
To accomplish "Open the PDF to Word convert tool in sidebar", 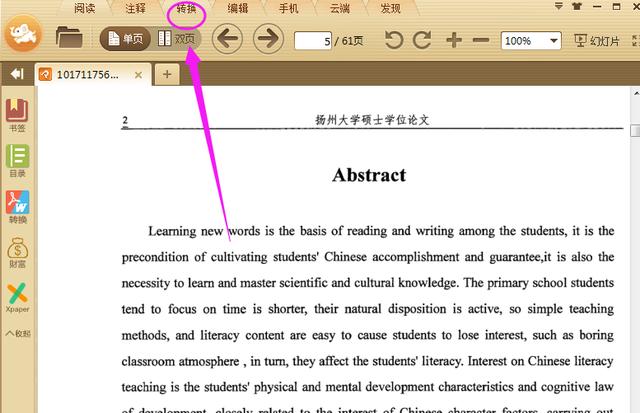I will pos(17,207).
